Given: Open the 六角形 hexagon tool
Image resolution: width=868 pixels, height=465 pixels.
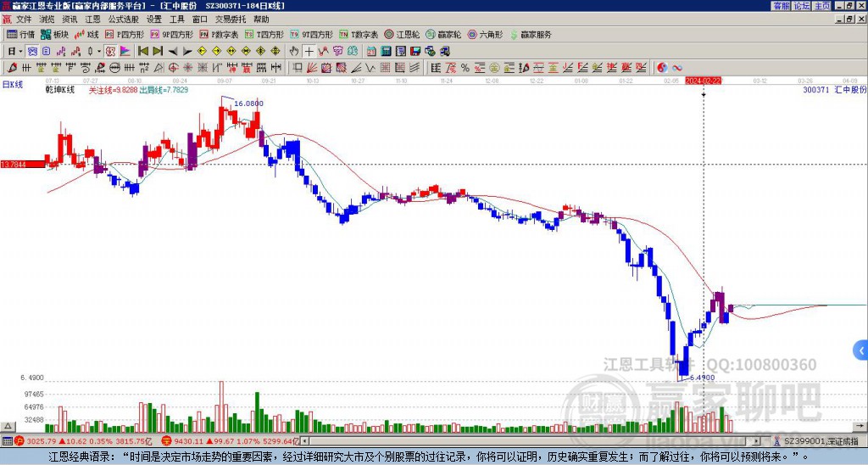Looking at the screenshot, I should [x=486, y=34].
